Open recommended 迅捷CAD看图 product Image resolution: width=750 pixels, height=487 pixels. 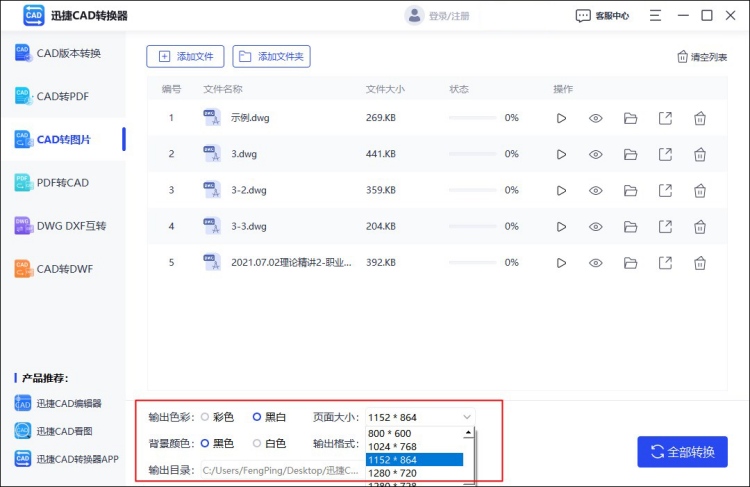pos(53,431)
